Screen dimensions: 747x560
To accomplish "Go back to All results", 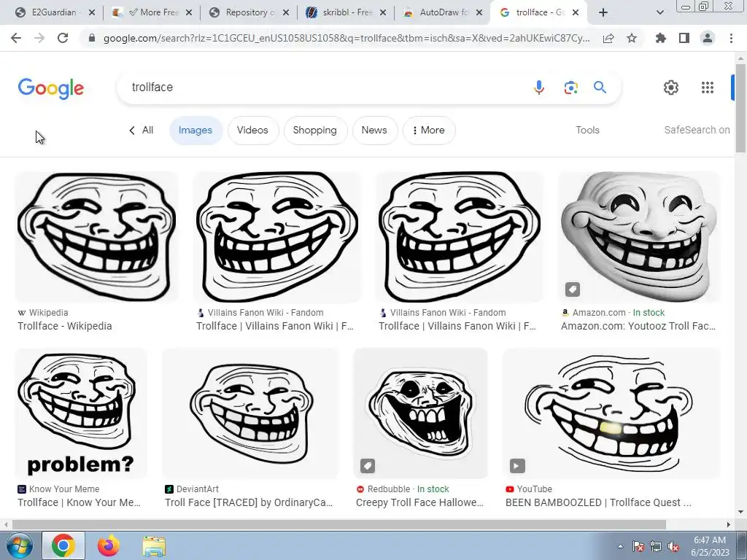I will [x=141, y=130].
